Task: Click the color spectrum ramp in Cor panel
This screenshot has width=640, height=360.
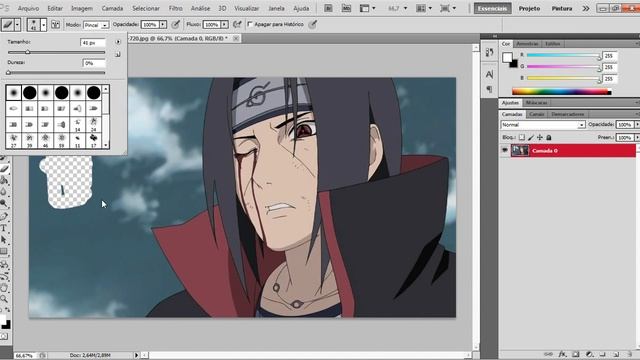Action: tap(562, 92)
